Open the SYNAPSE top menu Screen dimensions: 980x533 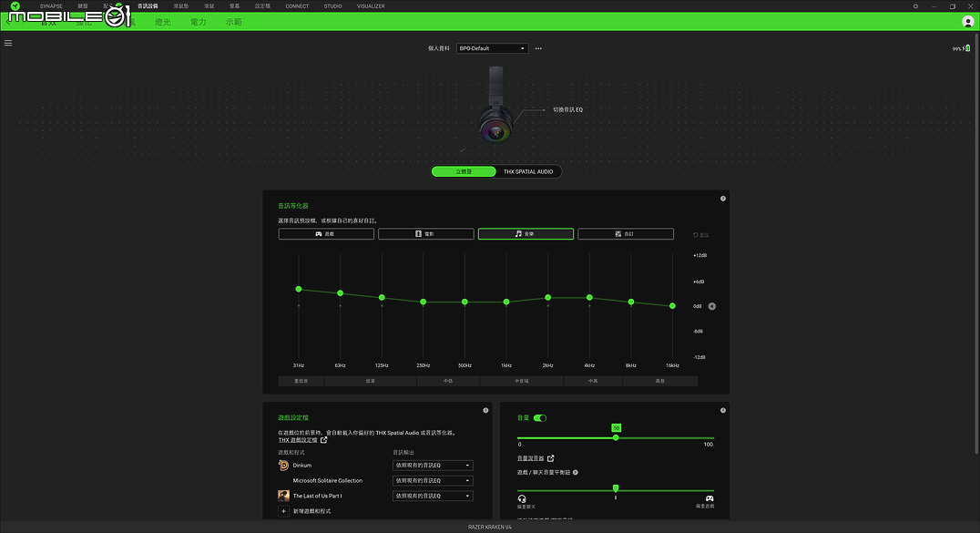[x=51, y=6]
